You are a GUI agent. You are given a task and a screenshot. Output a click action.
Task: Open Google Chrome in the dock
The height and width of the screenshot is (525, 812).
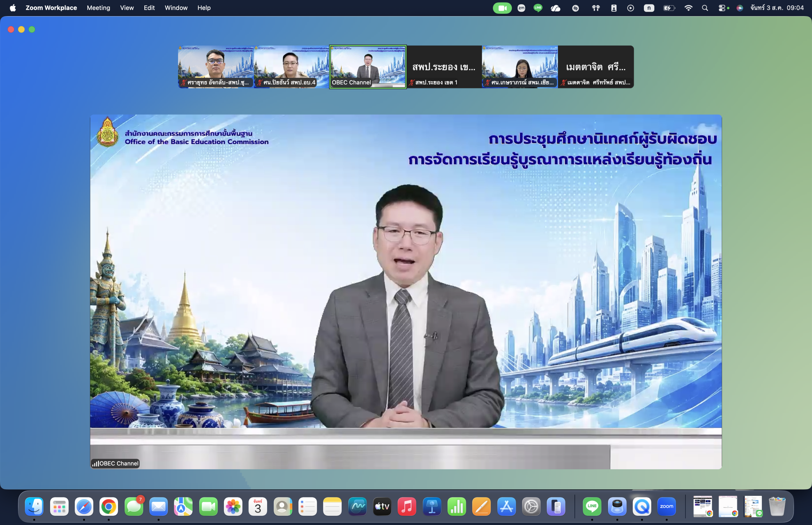tap(108, 506)
